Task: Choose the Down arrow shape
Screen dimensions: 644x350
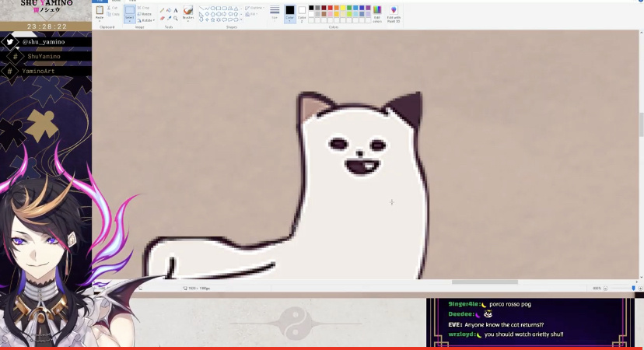Action: [201, 19]
